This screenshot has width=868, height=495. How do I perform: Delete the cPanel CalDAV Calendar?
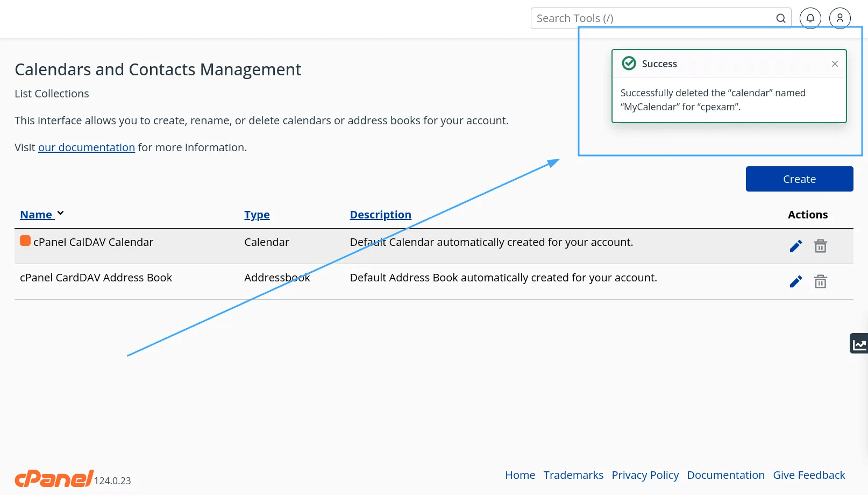click(x=820, y=245)
